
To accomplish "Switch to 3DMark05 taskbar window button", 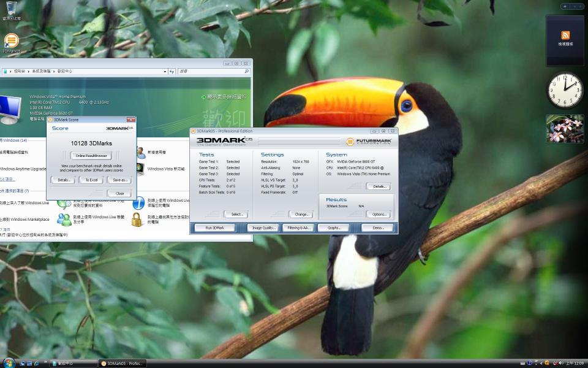I will (x=122, y=363).
